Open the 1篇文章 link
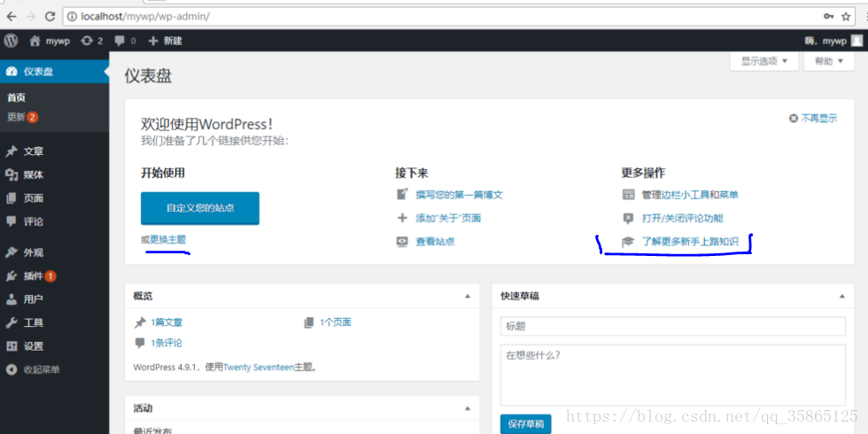Screen dimensions: 868x434 click(167, 322)
